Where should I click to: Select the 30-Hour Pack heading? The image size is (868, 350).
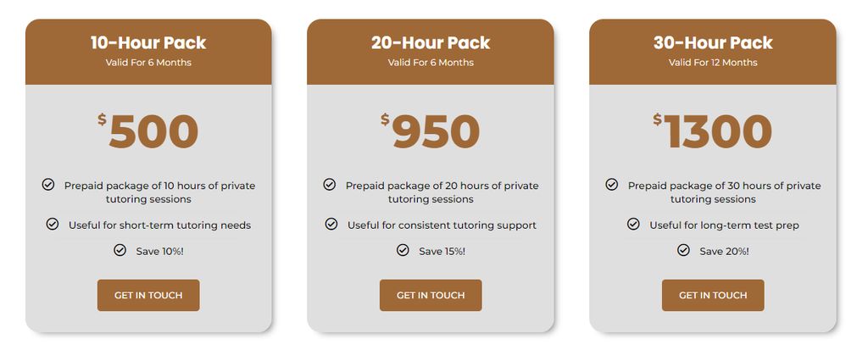(x=713, y=43)
